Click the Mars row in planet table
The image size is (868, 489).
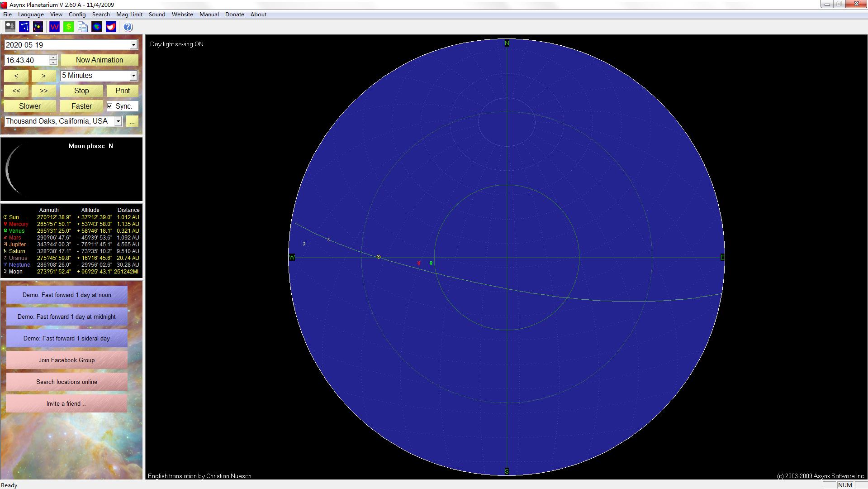[71, 238]
